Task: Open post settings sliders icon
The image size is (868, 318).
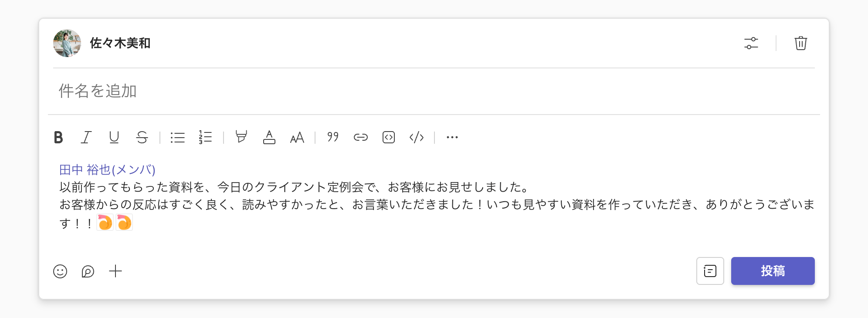Action: coord(751,43)
